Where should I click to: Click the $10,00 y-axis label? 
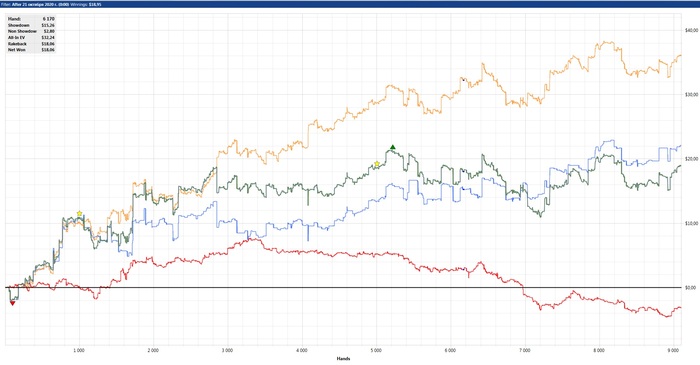[691, 223]
